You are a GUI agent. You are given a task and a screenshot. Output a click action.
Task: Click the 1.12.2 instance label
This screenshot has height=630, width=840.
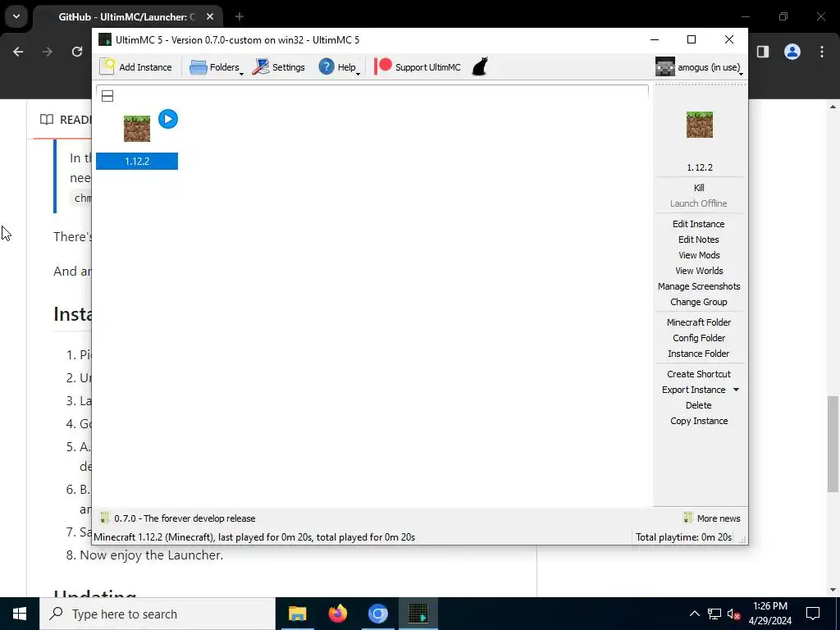pos(137,162)
